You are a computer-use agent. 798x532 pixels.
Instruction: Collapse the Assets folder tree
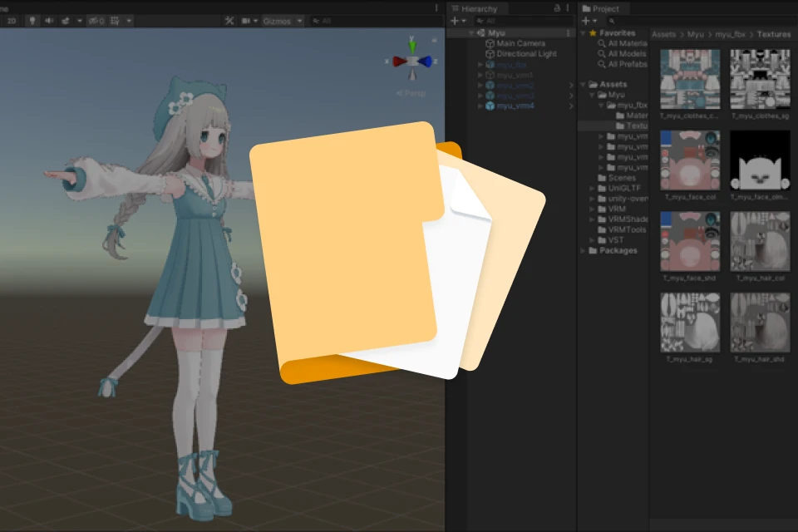tap(584, 85)
